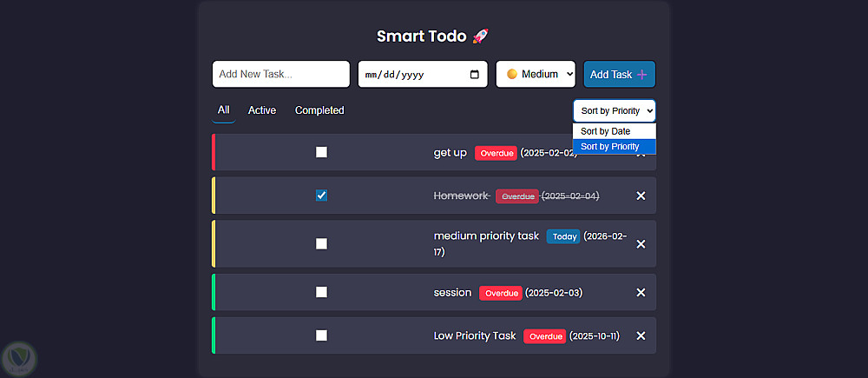Viewport: 868px width, 378px height.
Task: Tick the Low Priority Task checkbox
Action: point(321,335)
